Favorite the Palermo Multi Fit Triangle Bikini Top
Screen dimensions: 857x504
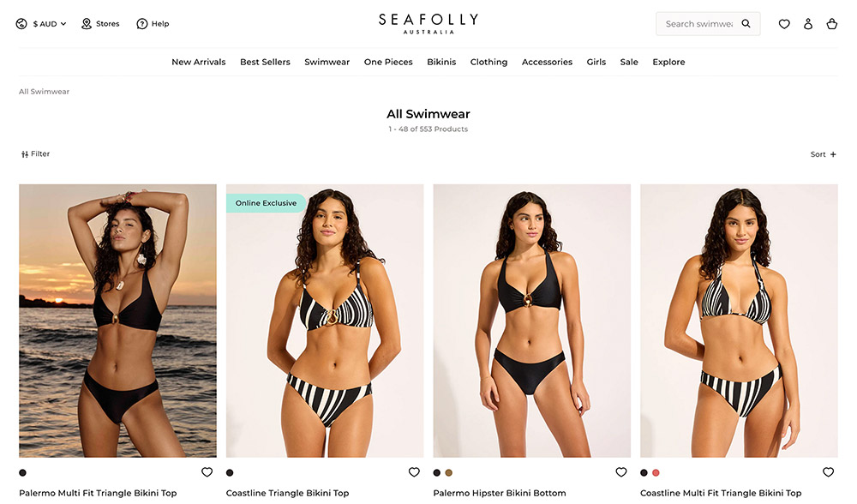(207, 471)
